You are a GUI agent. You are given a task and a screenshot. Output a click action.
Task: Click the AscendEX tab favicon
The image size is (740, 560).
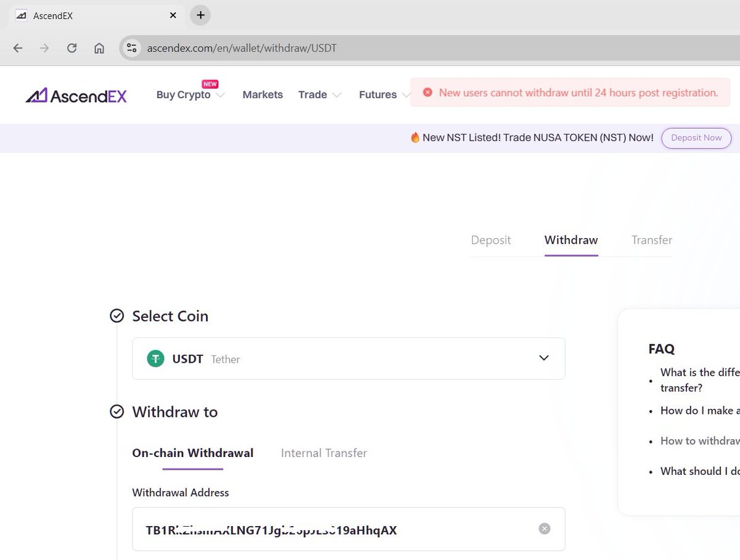[21, 15]
